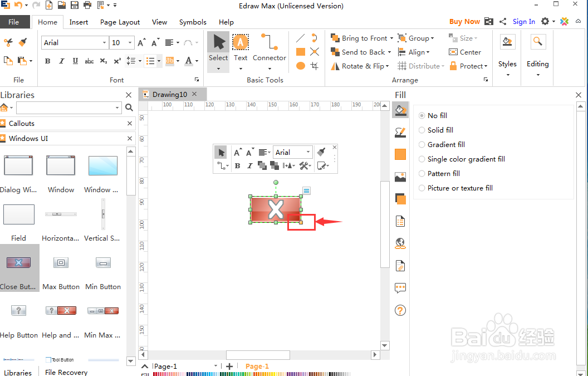Choose the arc drawing tool
588x376 pixels.
(314, 38)
